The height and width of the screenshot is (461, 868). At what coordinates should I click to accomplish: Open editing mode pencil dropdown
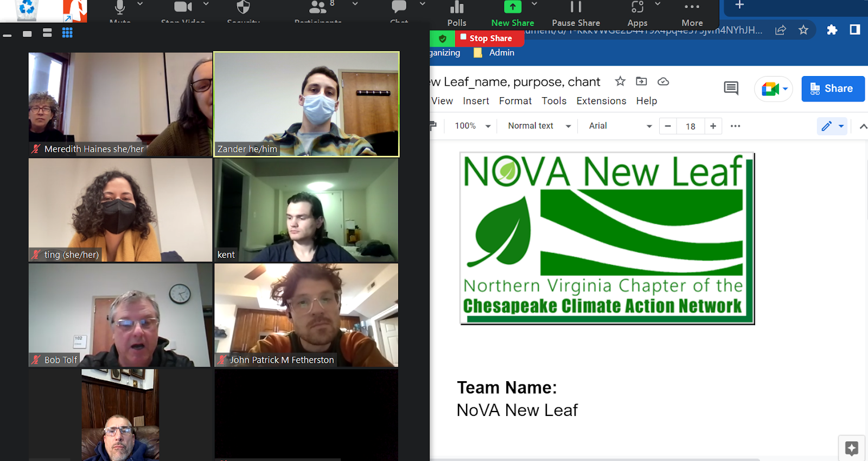pyautogui.click(x=832, y=126)
